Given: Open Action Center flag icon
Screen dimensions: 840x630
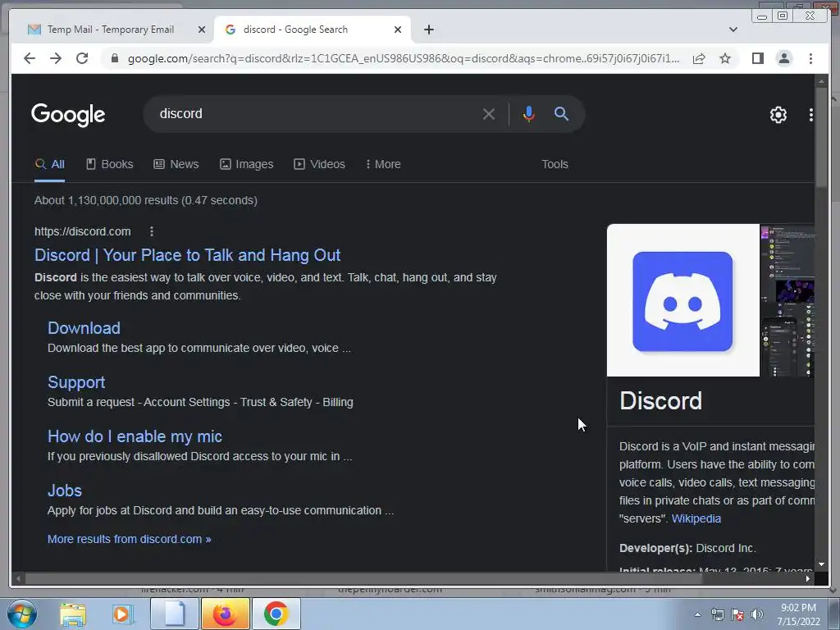Looking at the screenshot, I should pos(737,615).
